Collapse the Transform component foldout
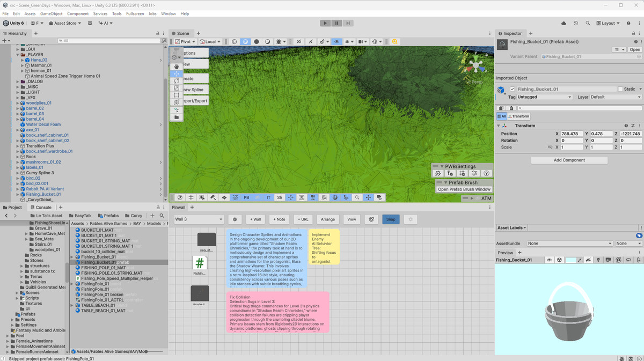The height and width of the screenshot is (361, 644). 499,126
